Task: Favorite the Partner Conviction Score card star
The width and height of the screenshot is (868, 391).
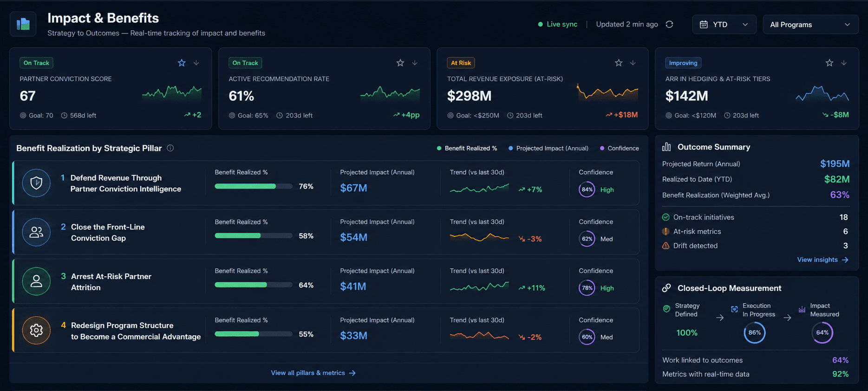Action: (x=182, y=63)
